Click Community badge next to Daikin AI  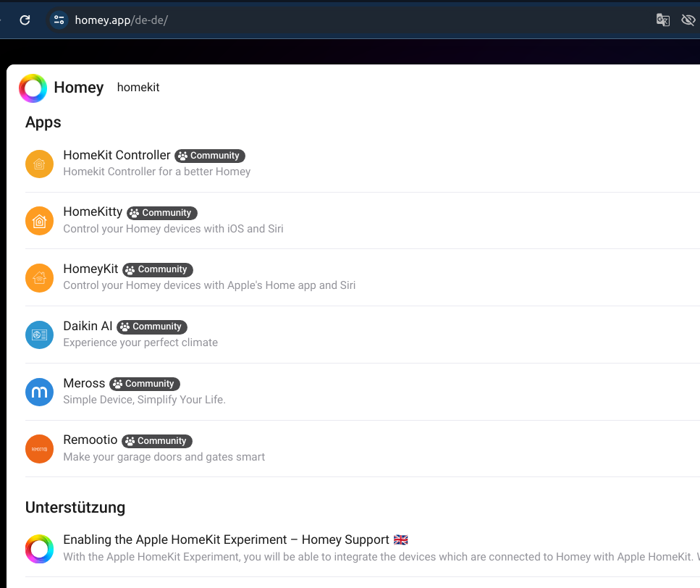tap(152, 327)
